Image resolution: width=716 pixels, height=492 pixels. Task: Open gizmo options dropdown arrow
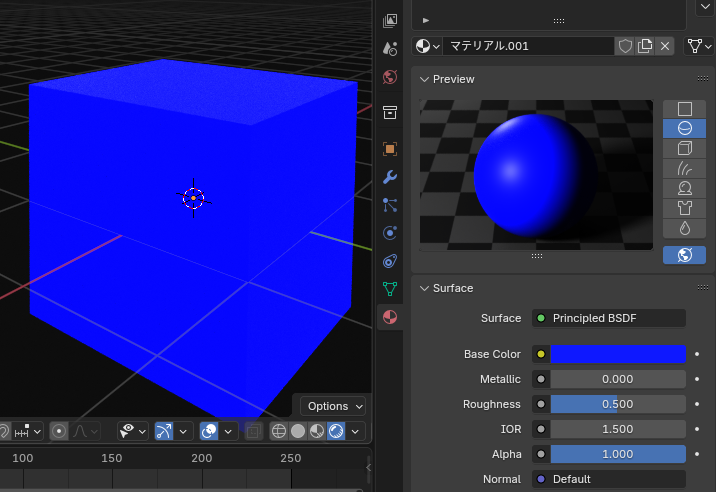[183, 431]
